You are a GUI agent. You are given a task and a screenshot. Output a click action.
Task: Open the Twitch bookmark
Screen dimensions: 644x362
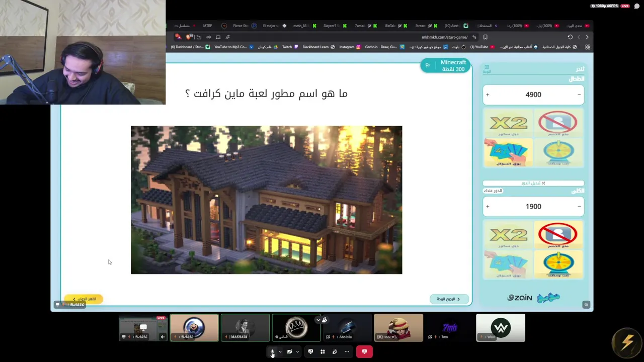click(290, 47)
